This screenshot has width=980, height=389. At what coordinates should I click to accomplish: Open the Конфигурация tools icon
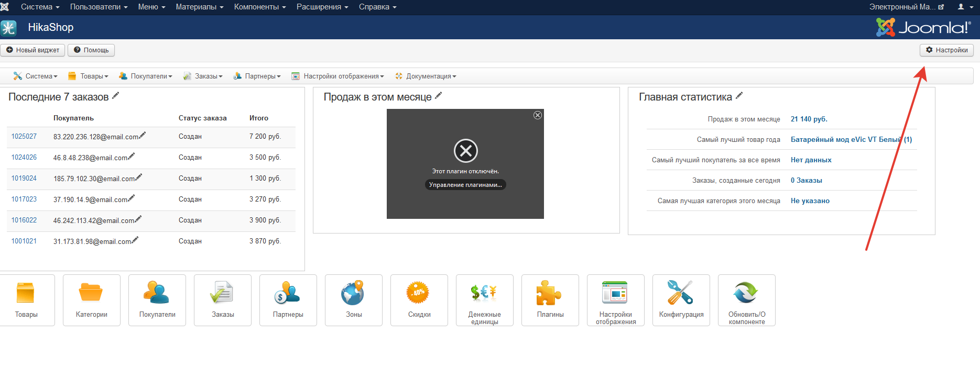click(x=681, y=300)
